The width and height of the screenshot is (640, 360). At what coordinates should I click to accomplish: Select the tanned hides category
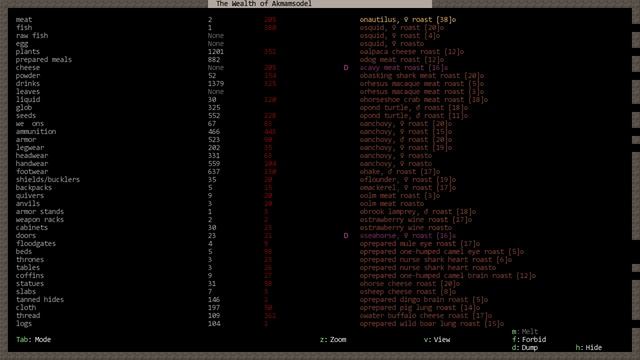pyautogui.click(x=40, y=300)
